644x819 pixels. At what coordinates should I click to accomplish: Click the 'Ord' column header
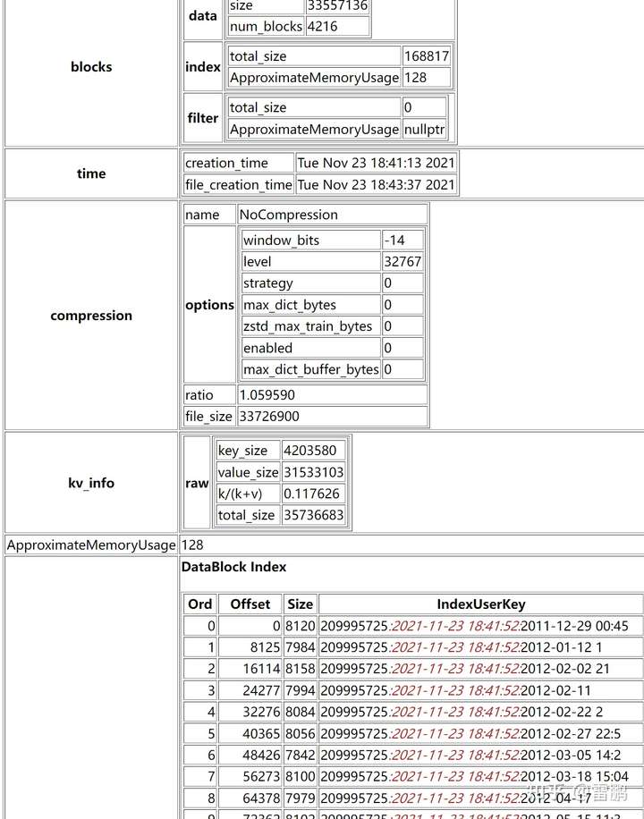pyautogui.click(x=200, y=604)
